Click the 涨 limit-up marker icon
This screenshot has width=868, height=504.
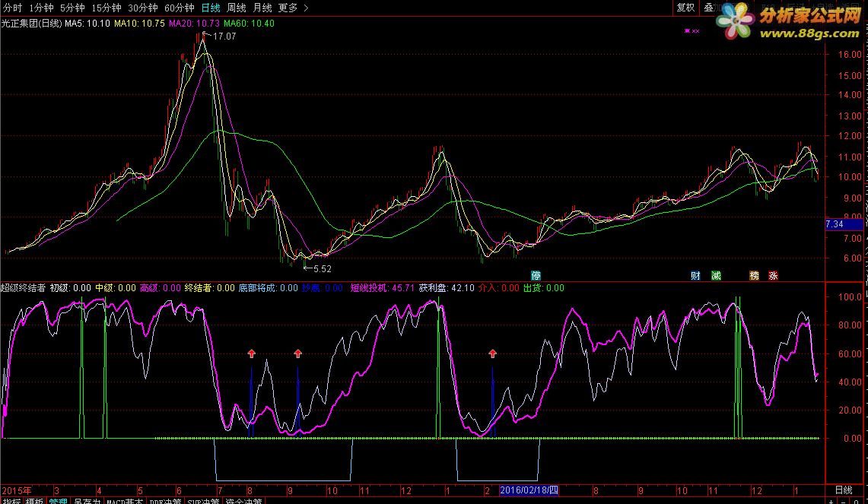773,275
